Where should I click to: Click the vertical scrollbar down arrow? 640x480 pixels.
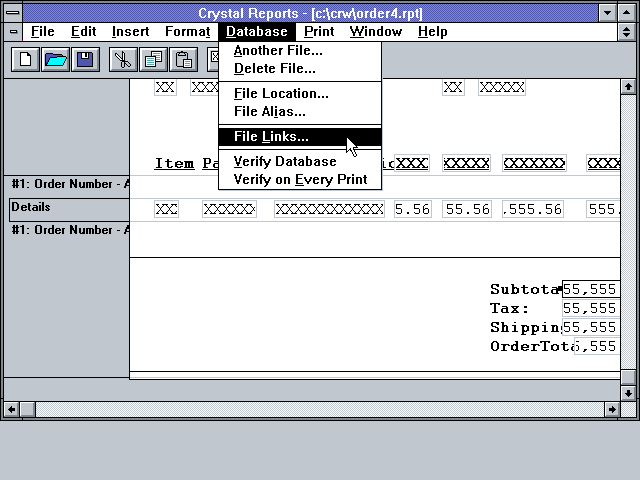628,393
